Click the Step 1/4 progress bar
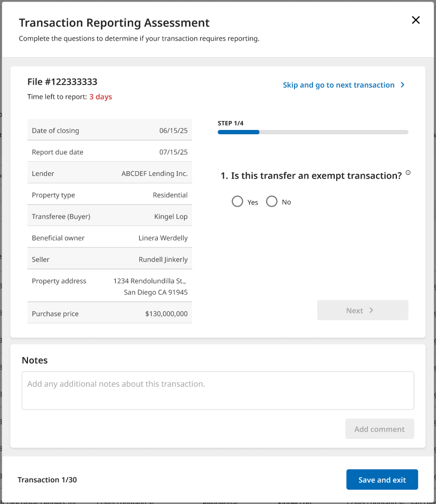 [312, 132]
